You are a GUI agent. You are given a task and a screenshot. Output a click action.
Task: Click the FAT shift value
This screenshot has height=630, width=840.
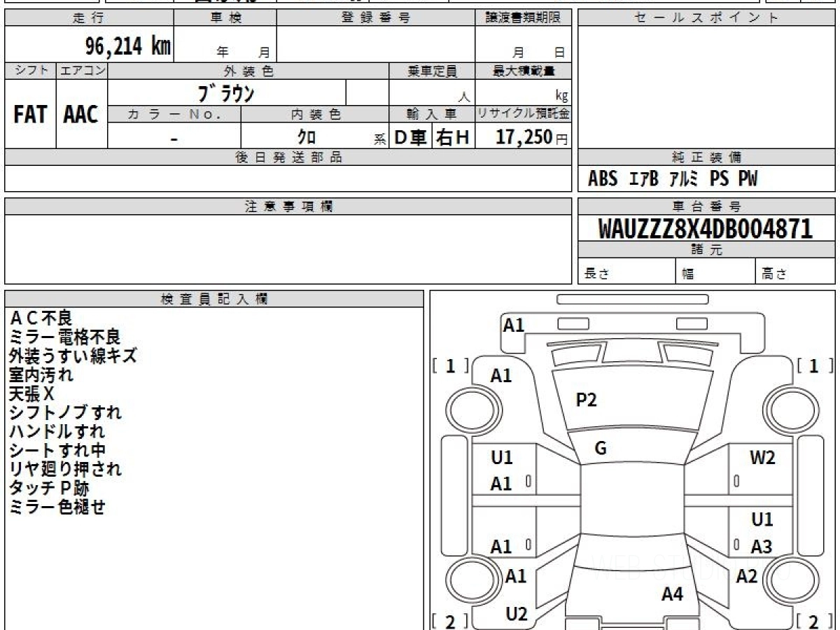(30, 115)
